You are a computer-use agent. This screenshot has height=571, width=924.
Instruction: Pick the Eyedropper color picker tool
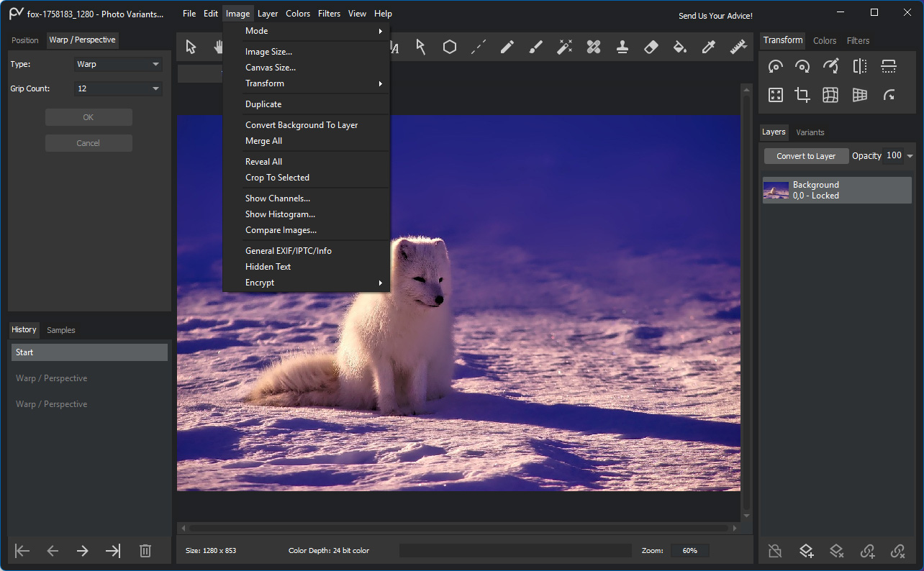tap(709, 47)
